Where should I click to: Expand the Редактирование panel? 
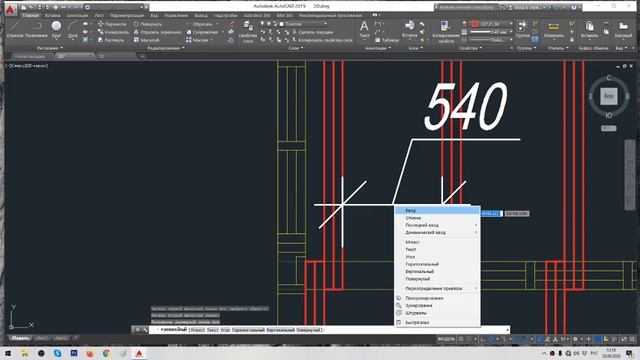tap(165, 48)
